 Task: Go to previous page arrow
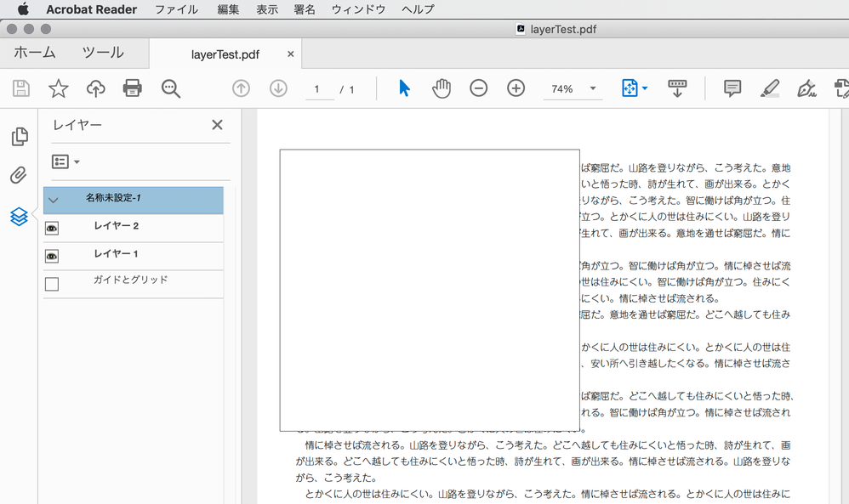pyautogui.click(x=241, y=88)
